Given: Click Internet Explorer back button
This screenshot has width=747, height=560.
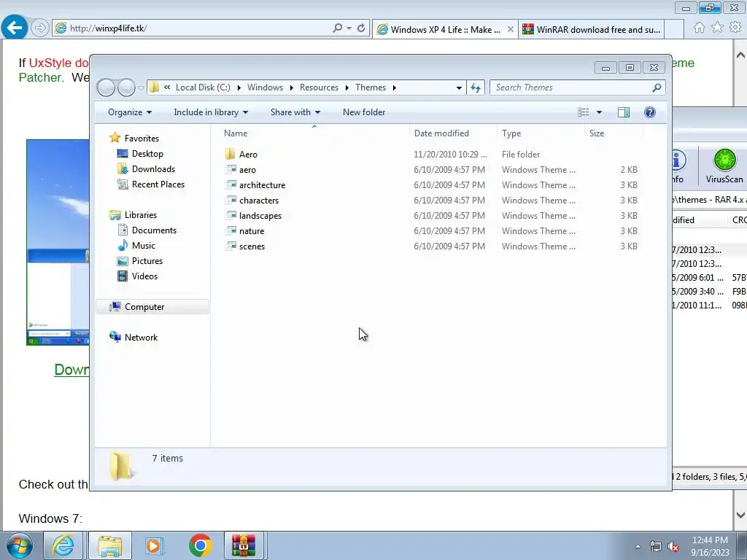Looking at the screenshot, I should point(14,28).
